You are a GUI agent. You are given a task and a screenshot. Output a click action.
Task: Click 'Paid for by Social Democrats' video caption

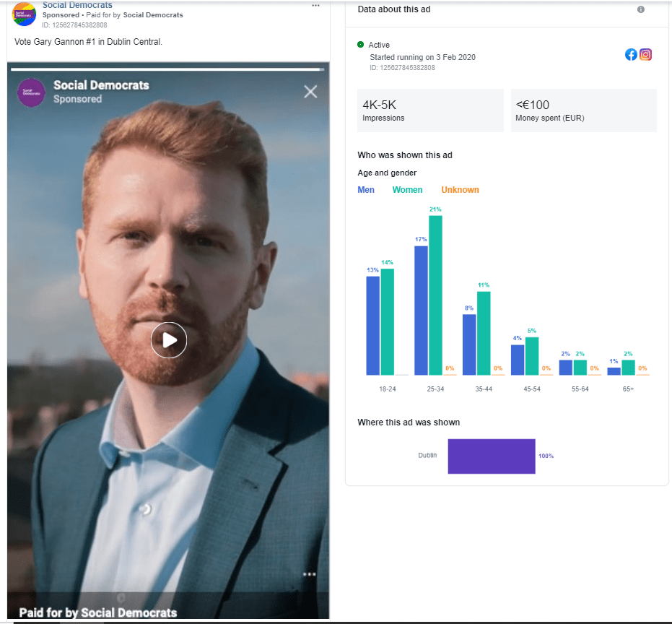click(98, 612)
